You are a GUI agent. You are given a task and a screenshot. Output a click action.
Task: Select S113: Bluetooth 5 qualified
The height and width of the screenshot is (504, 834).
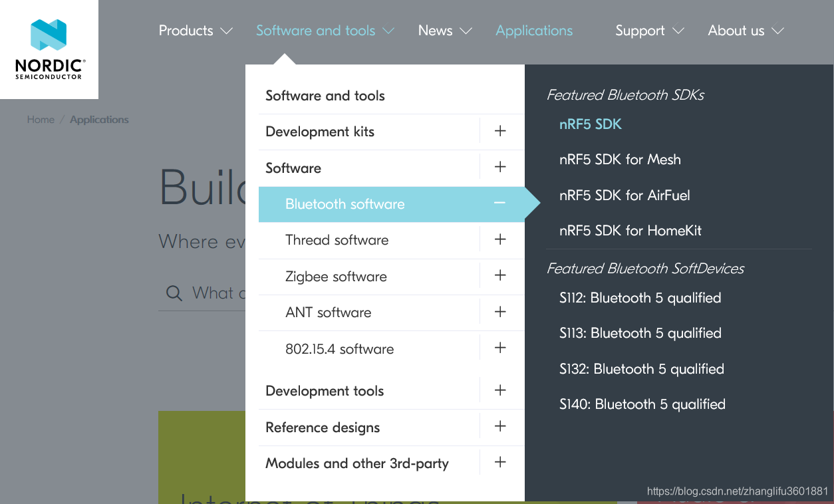point(640,333)
